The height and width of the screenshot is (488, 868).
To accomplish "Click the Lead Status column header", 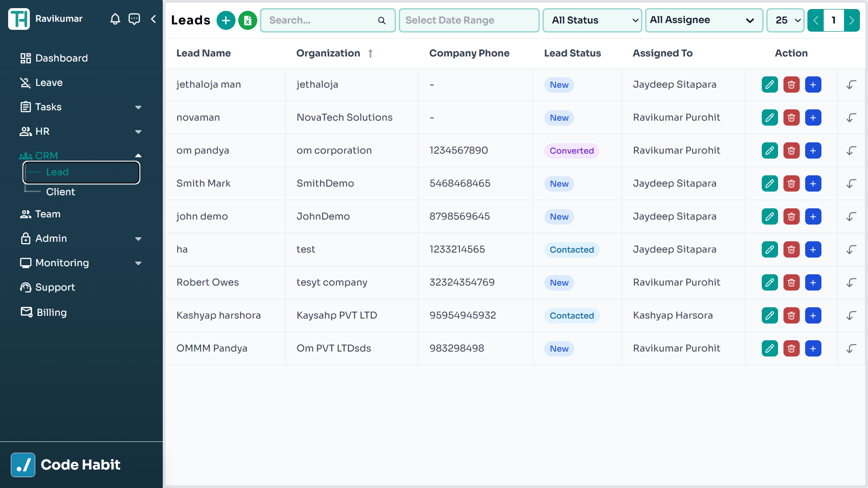I will tap(572, 53).
